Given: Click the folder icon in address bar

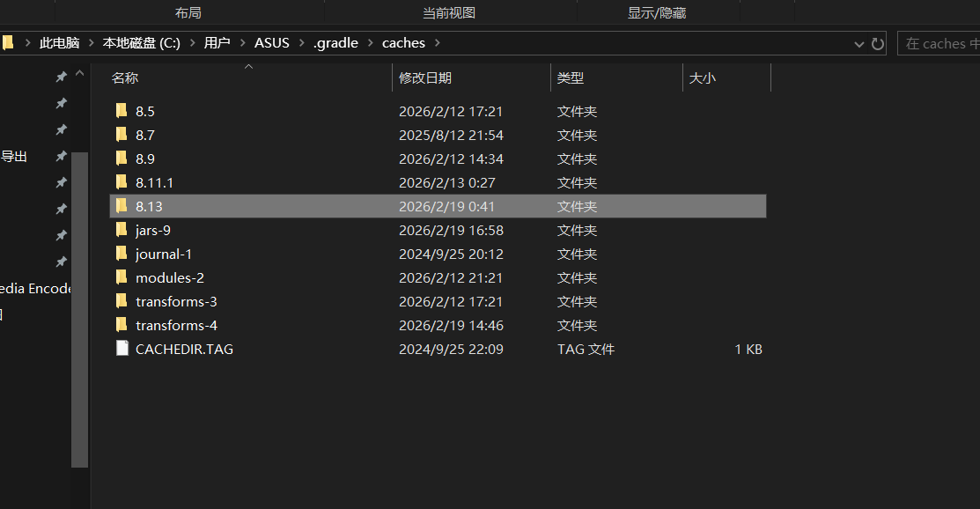Looking at the screenshot, I should click(8, 42).
